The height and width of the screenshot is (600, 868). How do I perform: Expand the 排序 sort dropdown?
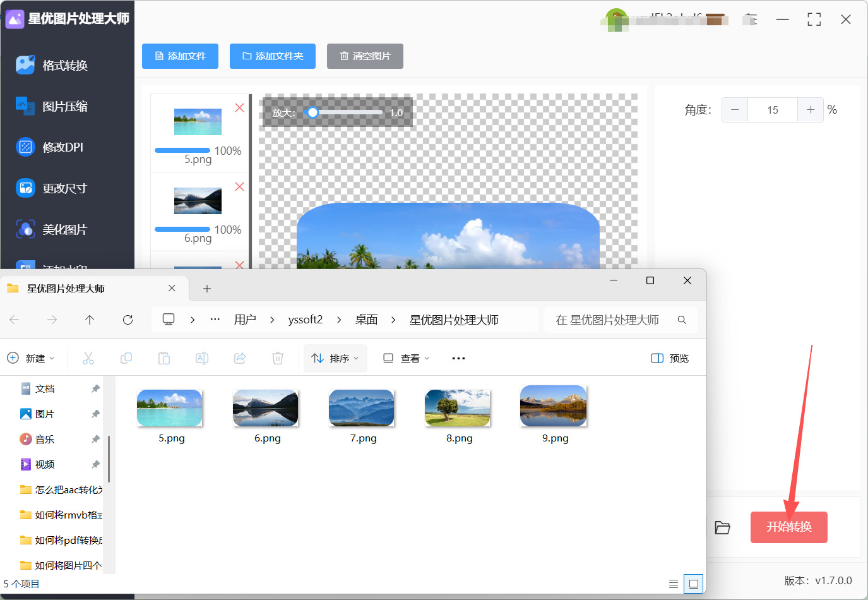(335, 358)
